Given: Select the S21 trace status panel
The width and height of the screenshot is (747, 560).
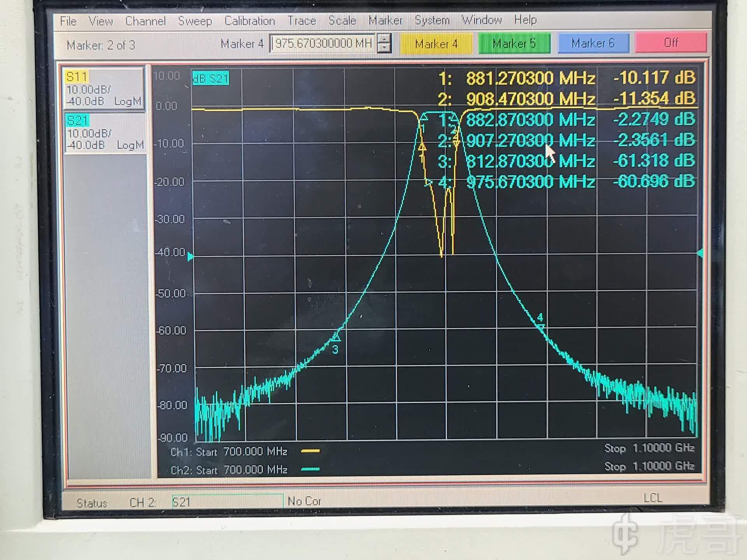Looking at the screenshot, I should click(x=104, y=133).
